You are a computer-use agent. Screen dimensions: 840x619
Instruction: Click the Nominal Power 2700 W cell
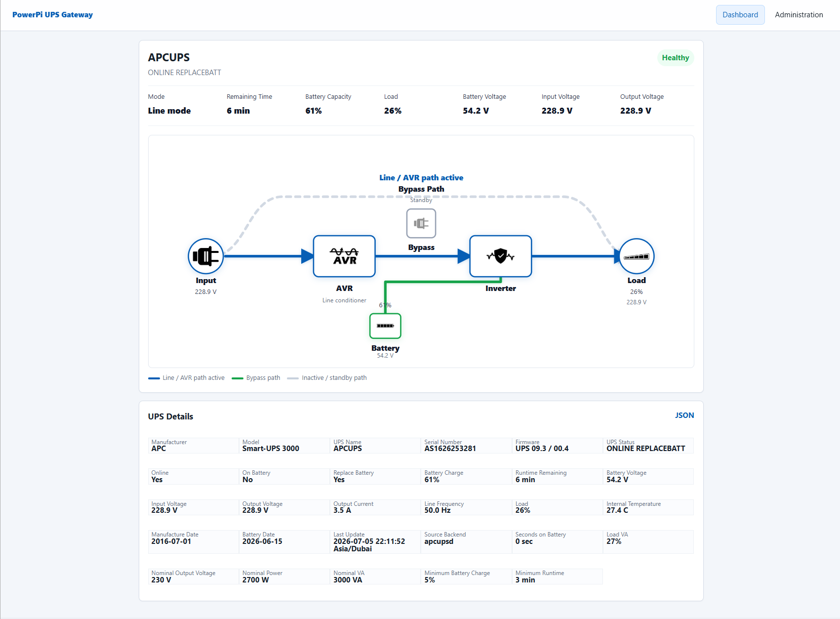click(284, 577)
